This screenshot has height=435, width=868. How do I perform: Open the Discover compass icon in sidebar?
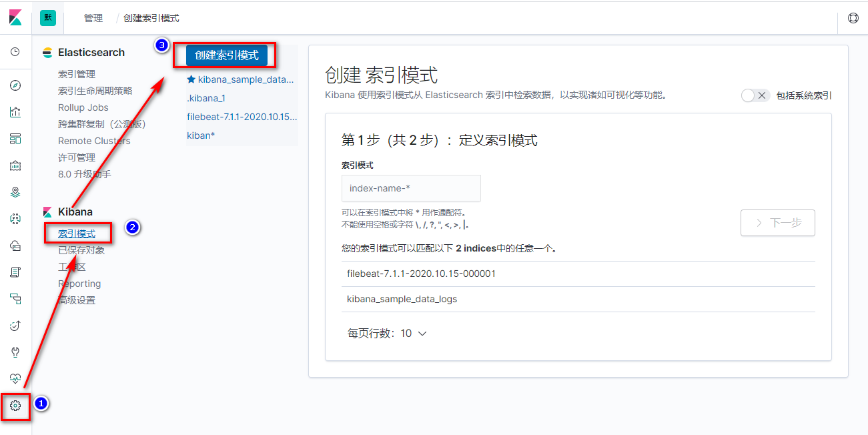(x=15, y=85)
